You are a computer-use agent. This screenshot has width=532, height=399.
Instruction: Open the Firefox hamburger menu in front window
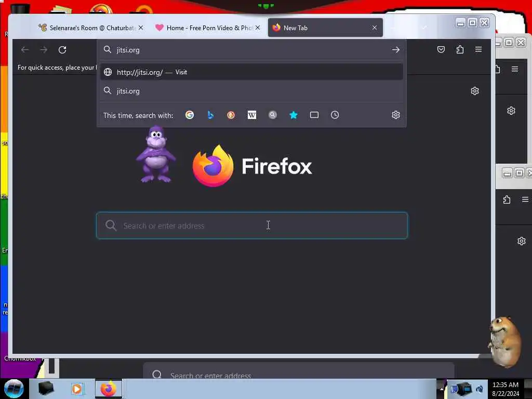(x=478, y=49)
